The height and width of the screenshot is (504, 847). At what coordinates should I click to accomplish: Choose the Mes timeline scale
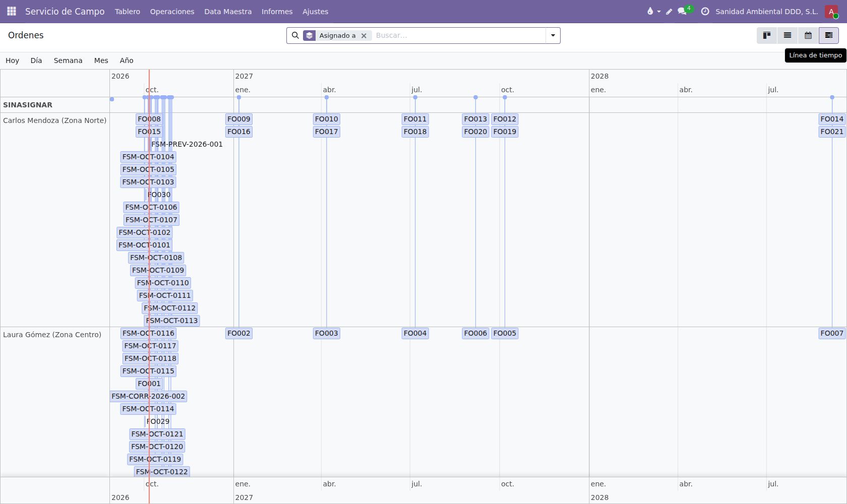pyautogui.click(x=101, y=60)
